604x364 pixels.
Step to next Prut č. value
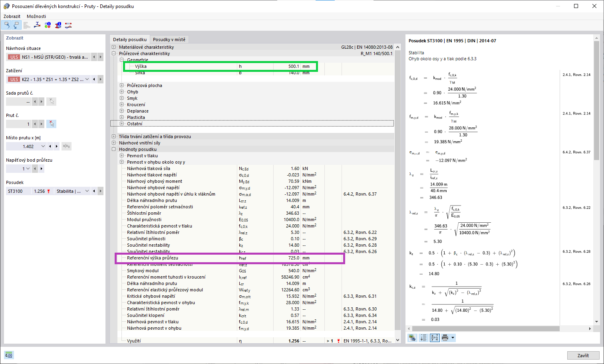[42, 124]
